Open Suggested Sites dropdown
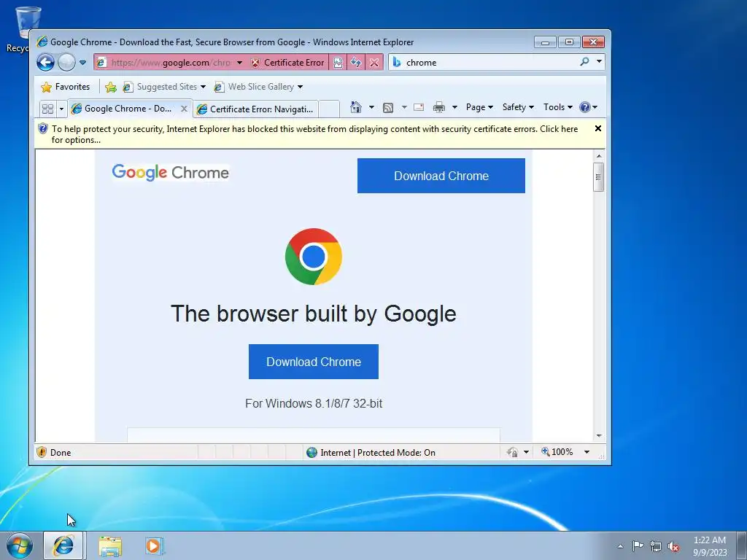 coord(164,87)
